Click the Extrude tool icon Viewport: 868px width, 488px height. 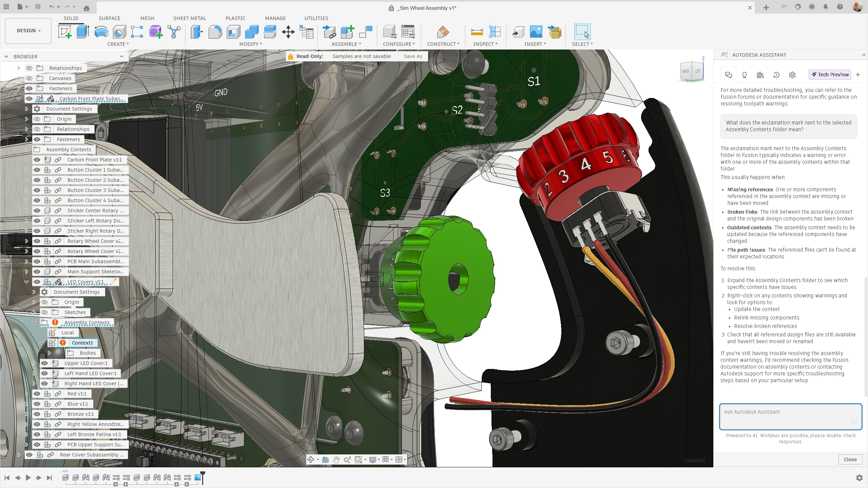click(83, 32)
